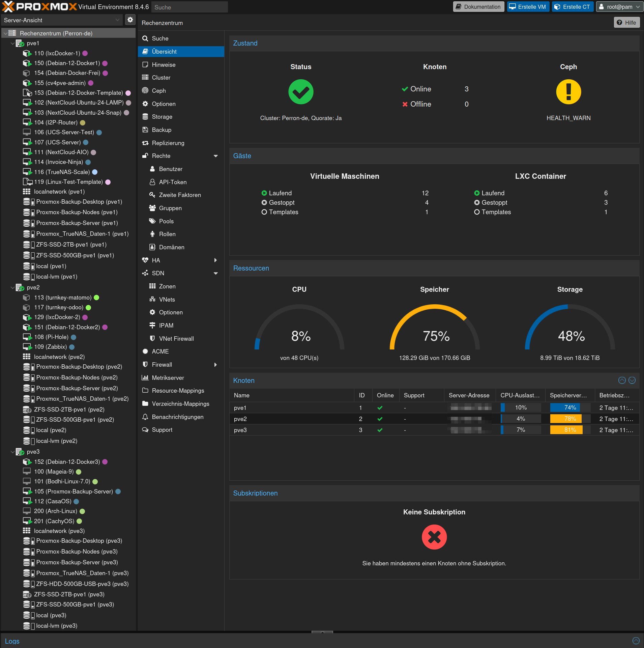
Task: Click the ACME certificate icon
Action: coord(145,351)
